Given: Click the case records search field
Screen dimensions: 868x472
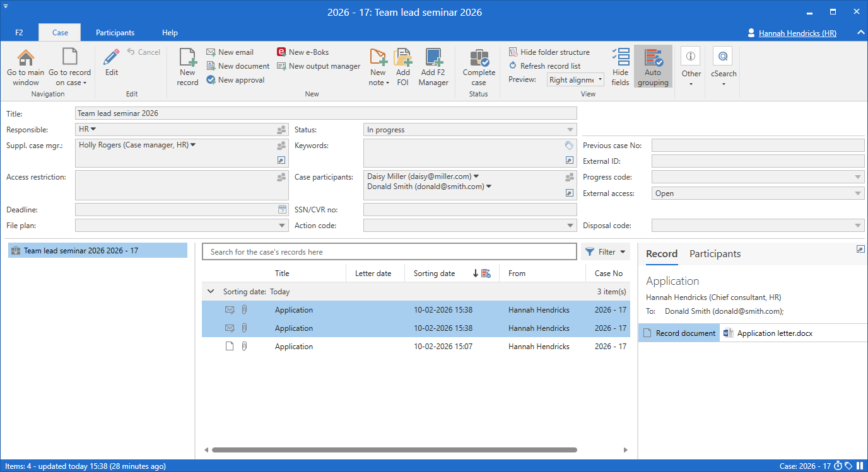Looking at the screenshot, I should point(389,252).
